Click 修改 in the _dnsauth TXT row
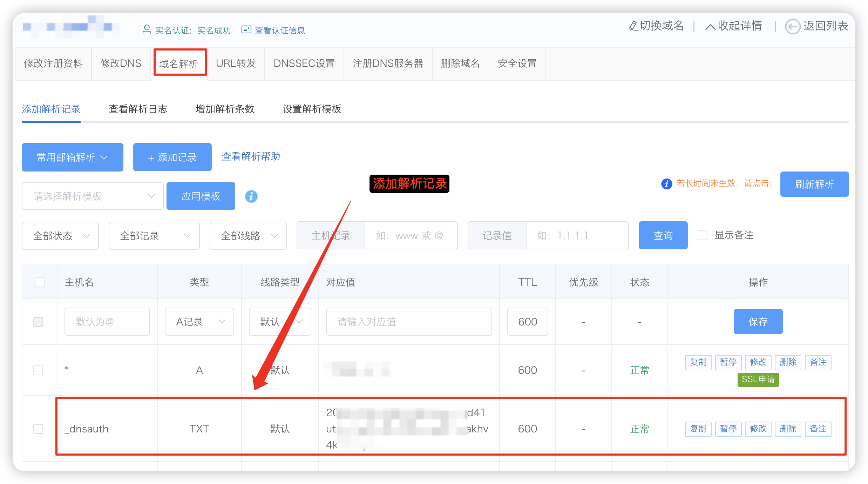This screenshot has height=484, width=868. point(758,429)
